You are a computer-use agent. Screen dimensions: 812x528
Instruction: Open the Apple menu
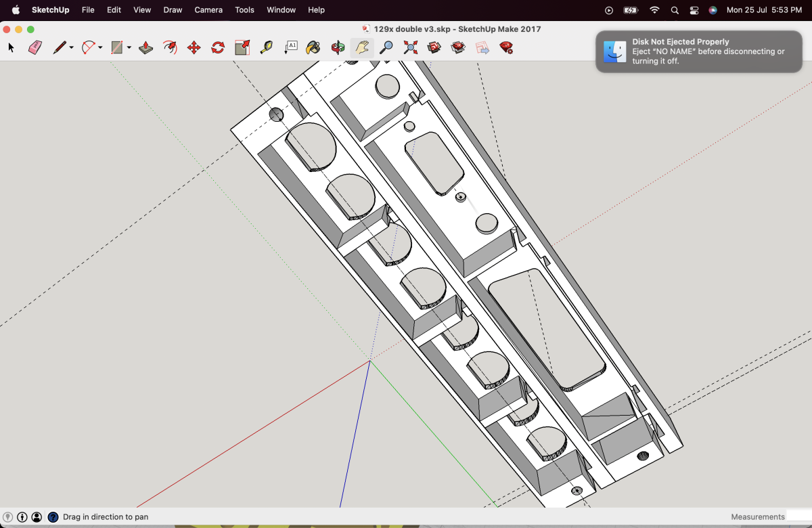[x=16, y=10]
